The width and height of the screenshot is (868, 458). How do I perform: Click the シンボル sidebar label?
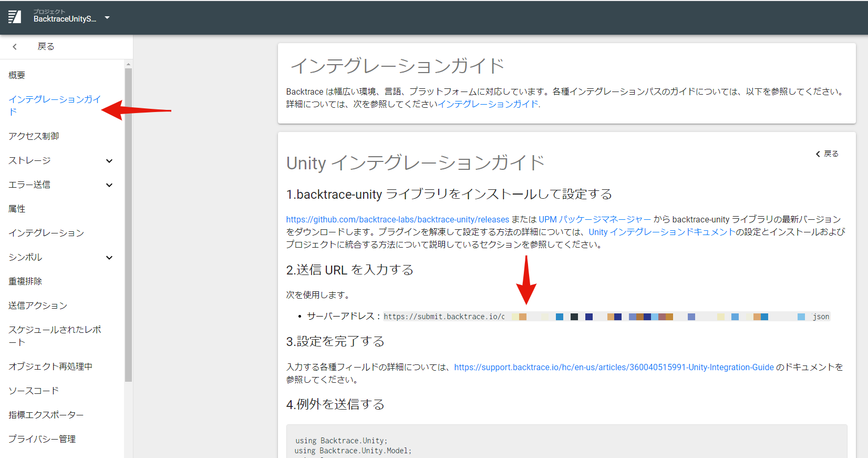click(25, 257)
